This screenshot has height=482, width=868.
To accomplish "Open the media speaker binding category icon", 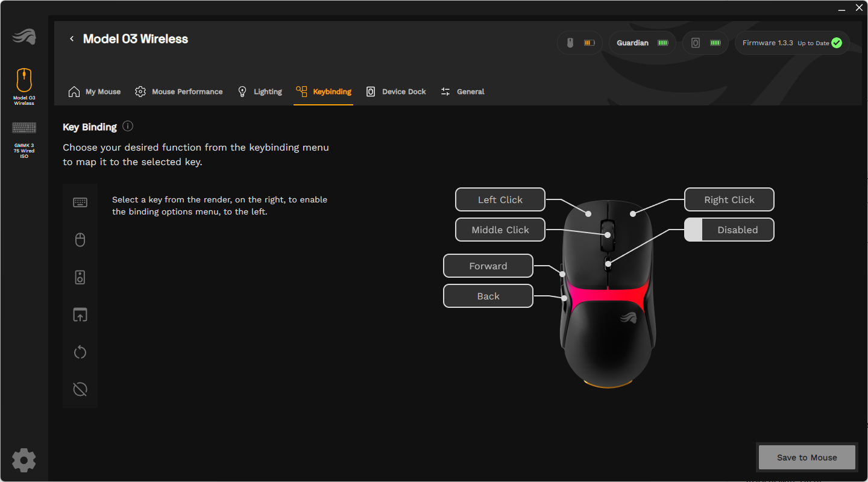I will coord(80,277).
